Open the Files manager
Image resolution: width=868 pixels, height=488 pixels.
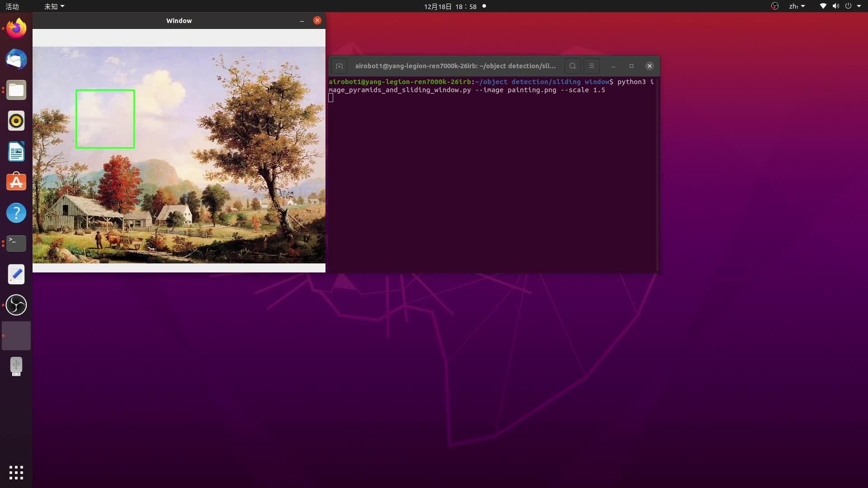click(x=16, y=90)
